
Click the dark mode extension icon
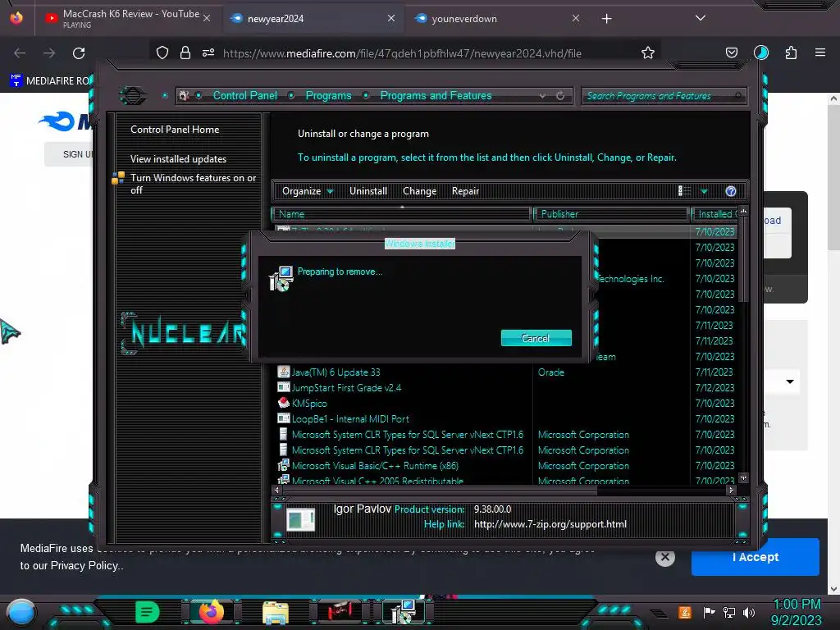pyautogui.click(x=760, y=52)
